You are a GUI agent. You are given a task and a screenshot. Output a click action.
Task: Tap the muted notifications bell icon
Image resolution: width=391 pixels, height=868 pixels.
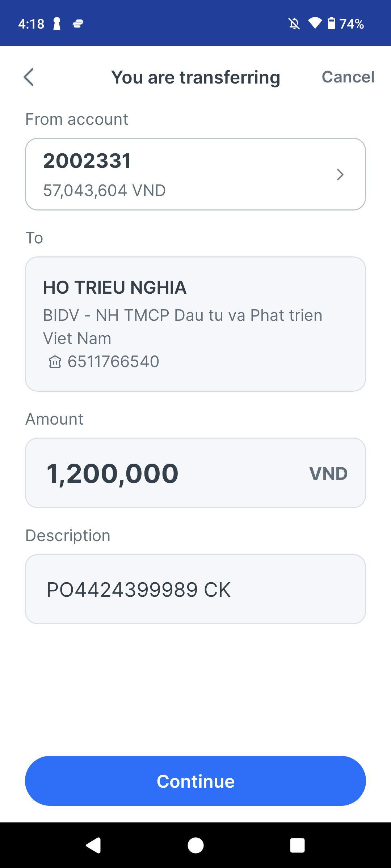pos(294,24)
